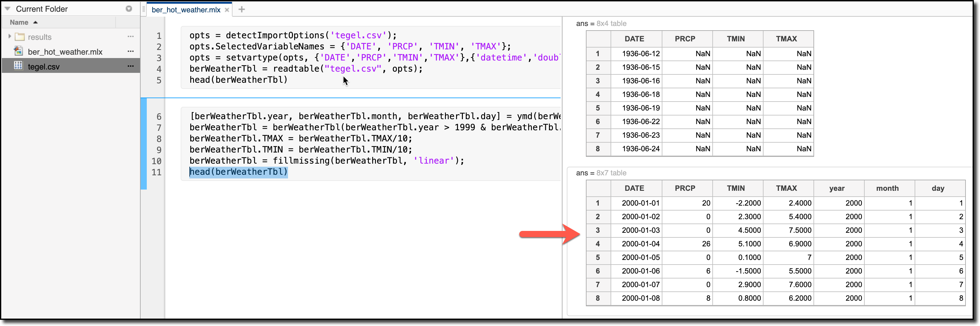This screenshot has height=326, width=980.
Task: Click highlighted head(berWeatherTbl) on line 11
Action: tap(239, 172)
